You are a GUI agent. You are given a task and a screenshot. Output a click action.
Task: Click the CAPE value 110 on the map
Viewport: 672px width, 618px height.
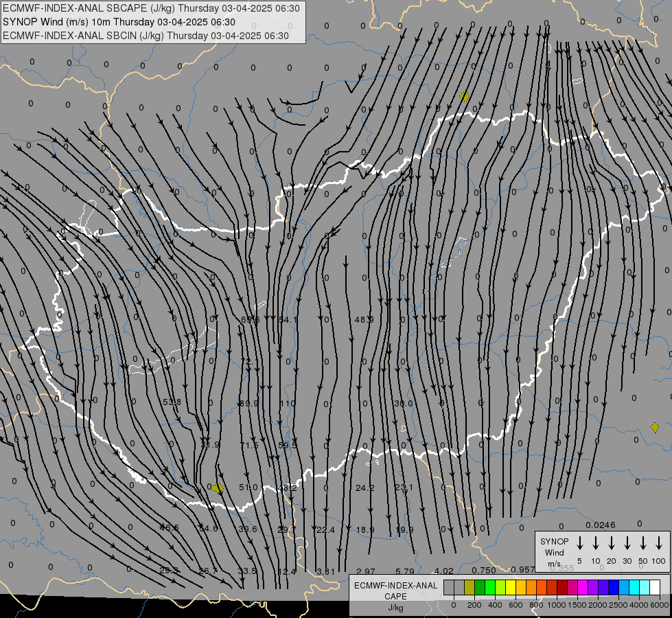288,403
